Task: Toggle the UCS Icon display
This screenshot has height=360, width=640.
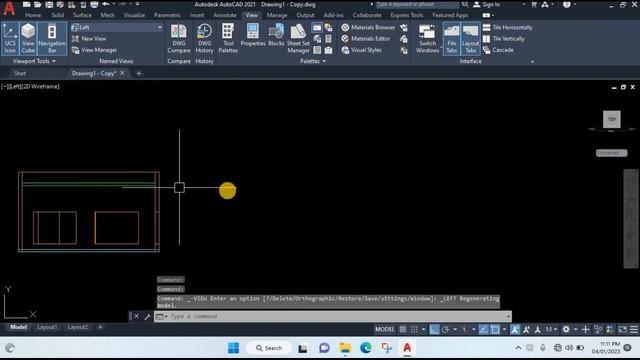Action: [x=10, y=38]
